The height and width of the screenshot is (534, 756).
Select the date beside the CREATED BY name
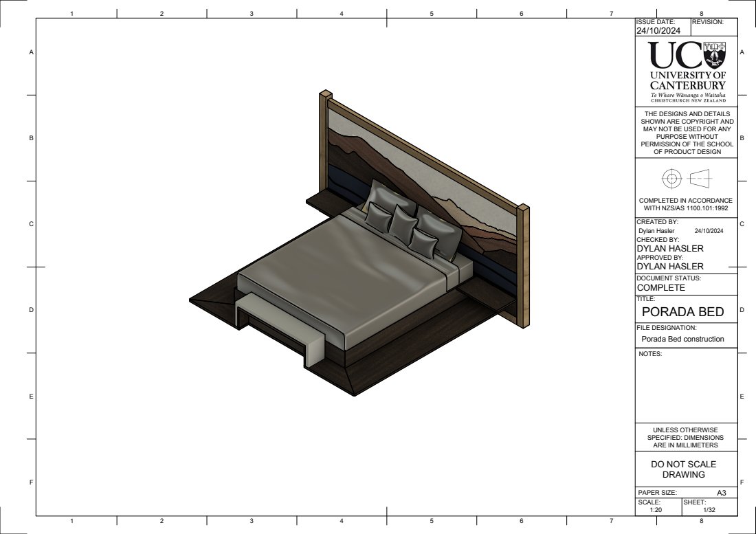point(709,231)
